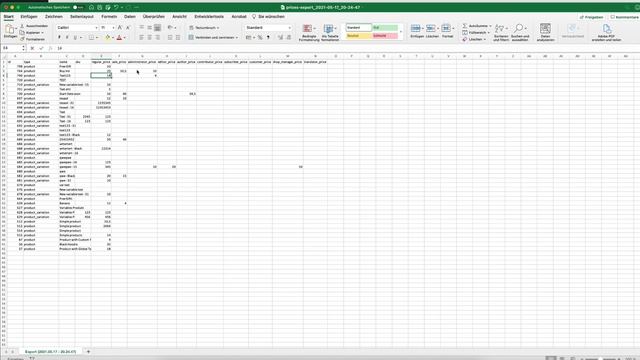This screenshot has height=360, width=640.
Task: Toggle bold formatting
Action: (59, 38)
